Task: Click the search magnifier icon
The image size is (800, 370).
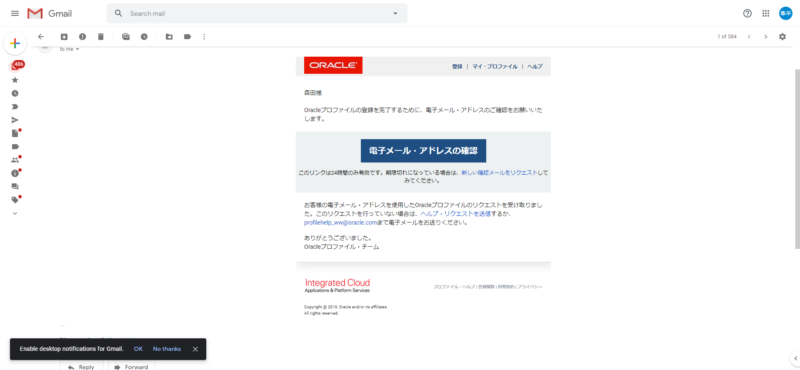Action: pyautogui.click(x=119, y=14)
